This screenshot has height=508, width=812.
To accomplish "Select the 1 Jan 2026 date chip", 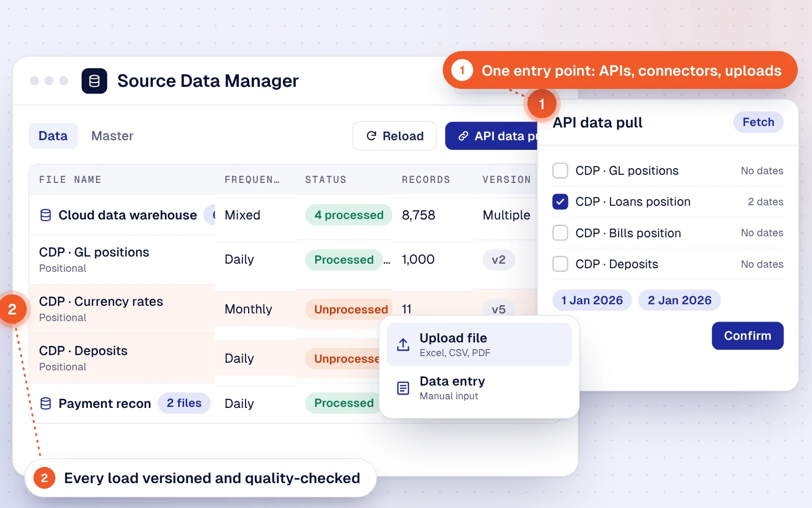I will pos(592,300).
